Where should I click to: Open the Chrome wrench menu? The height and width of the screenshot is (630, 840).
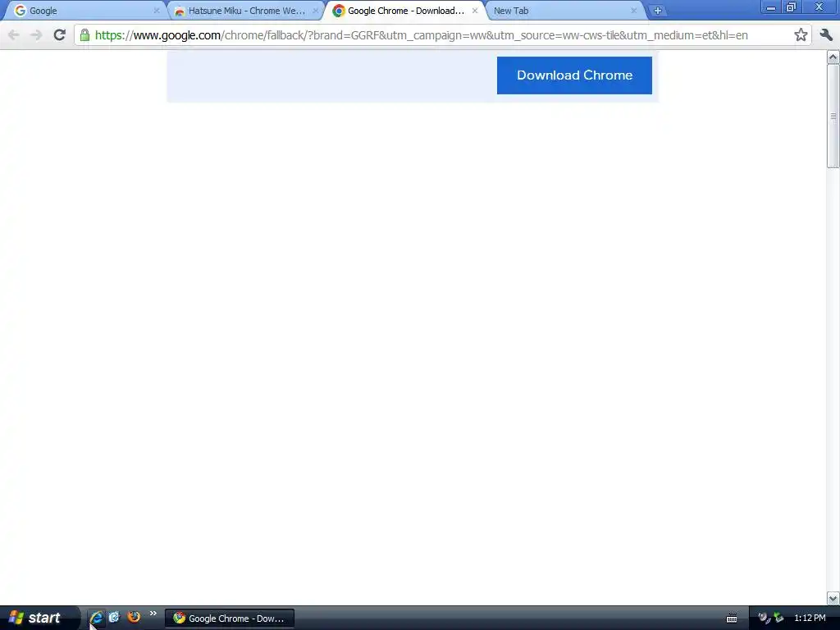point(826,35)
